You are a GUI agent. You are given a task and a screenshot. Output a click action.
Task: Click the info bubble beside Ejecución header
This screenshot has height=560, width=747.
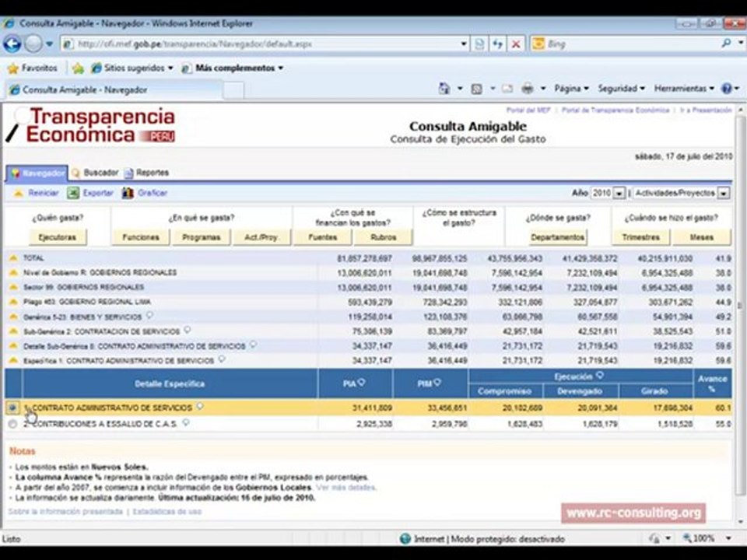click(x=600, y=375)
